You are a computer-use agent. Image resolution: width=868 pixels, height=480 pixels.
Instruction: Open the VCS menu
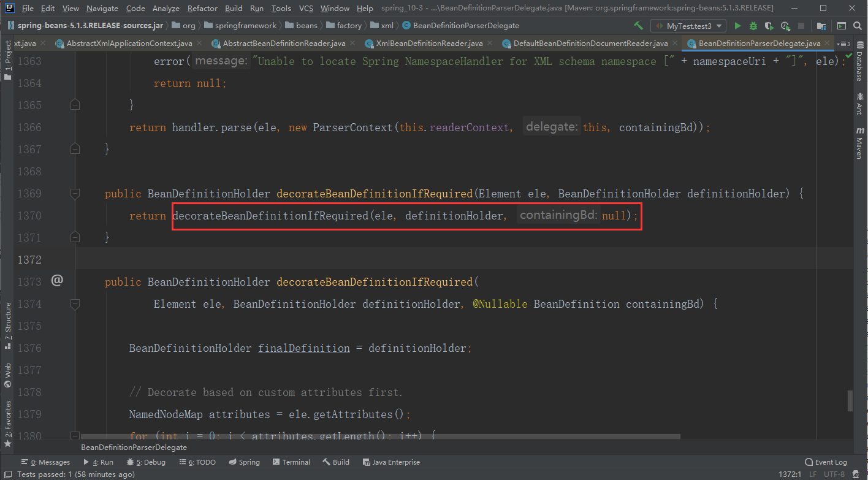(306, 8)
